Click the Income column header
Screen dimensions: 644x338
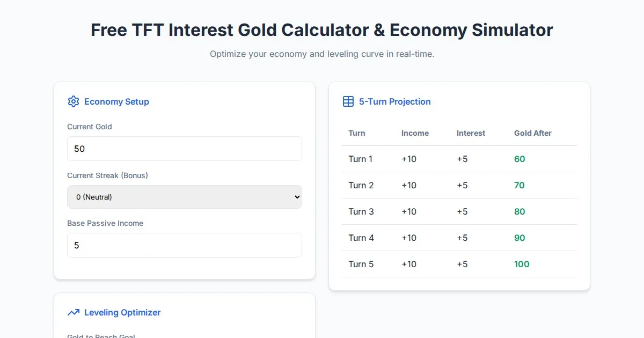pyautogui.click(x=415, y=133)
